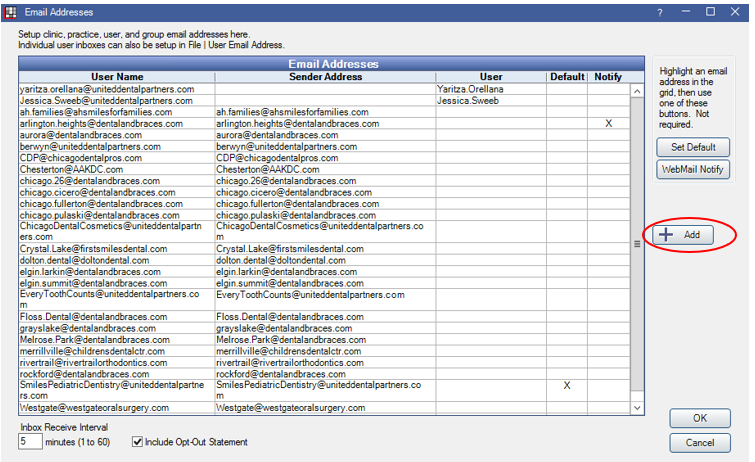Click Default X mark in SmilesPediatricDentistry row
The width and height of the screenshot is (755, 462).
pos(567,385)
